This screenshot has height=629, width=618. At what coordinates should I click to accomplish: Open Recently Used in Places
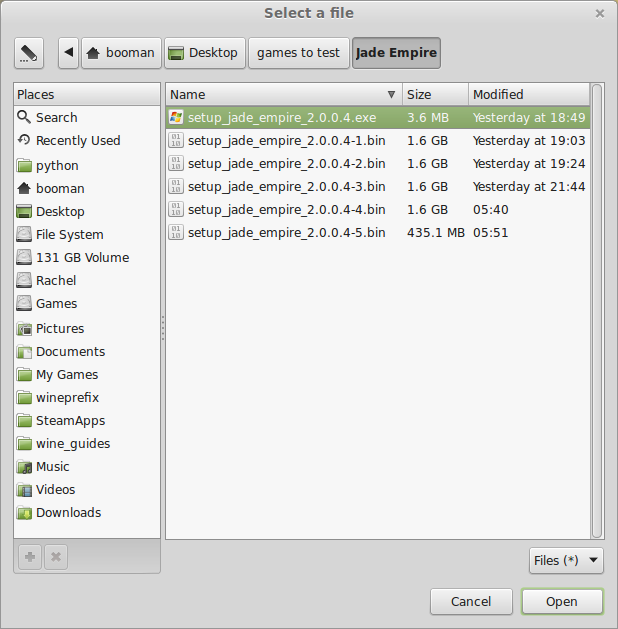[x=87, y=140]
